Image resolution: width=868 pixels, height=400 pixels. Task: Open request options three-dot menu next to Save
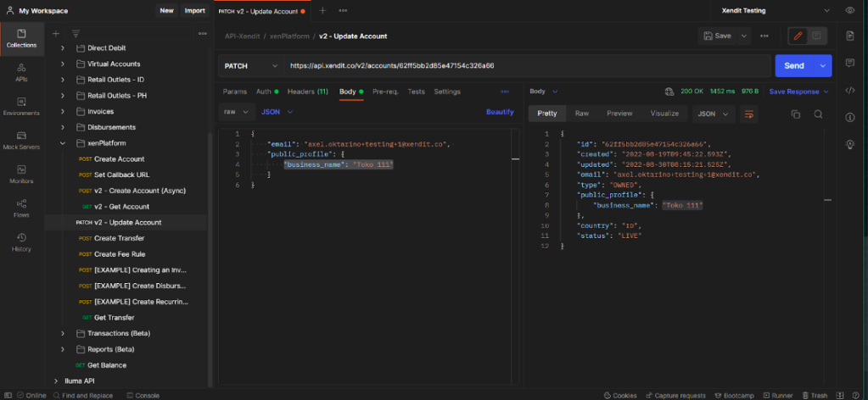click(764, 36)
